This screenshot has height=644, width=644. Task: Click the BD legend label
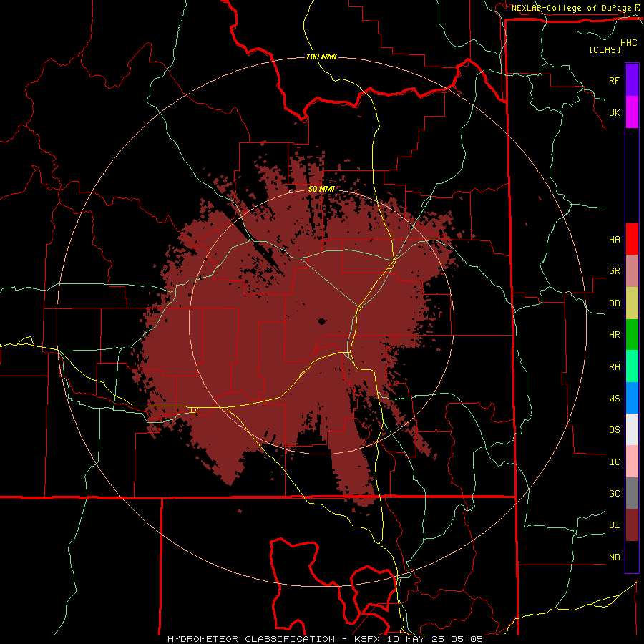pos(614,303)
